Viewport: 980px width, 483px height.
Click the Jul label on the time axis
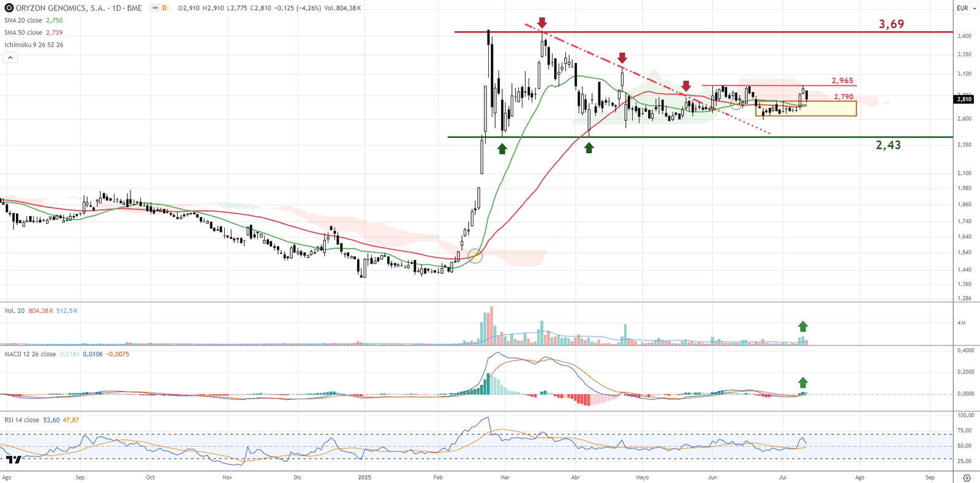click(782, 477)
